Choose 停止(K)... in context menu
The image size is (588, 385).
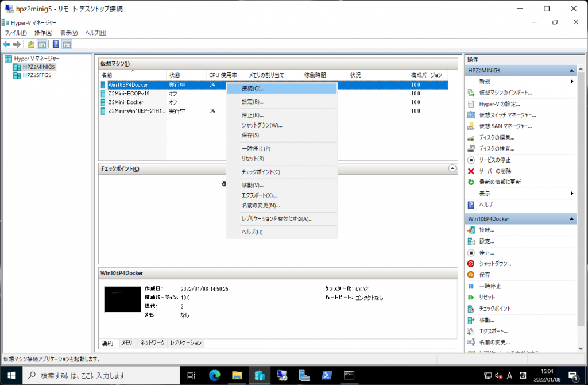(x=281, y=115)
